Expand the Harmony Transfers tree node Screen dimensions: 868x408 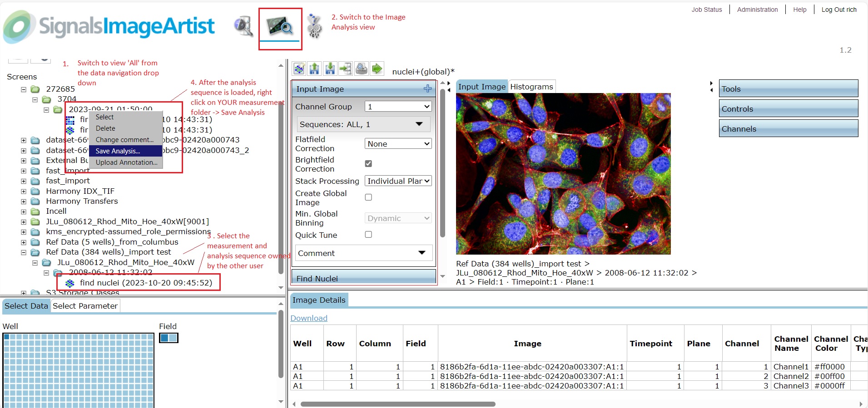[x=24, y=202]
